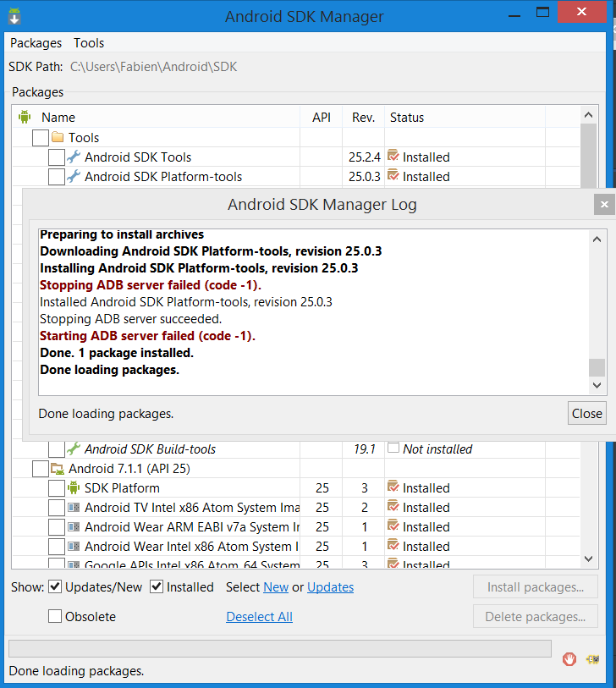
Task: Open the Packages menu
Action: 35,42
